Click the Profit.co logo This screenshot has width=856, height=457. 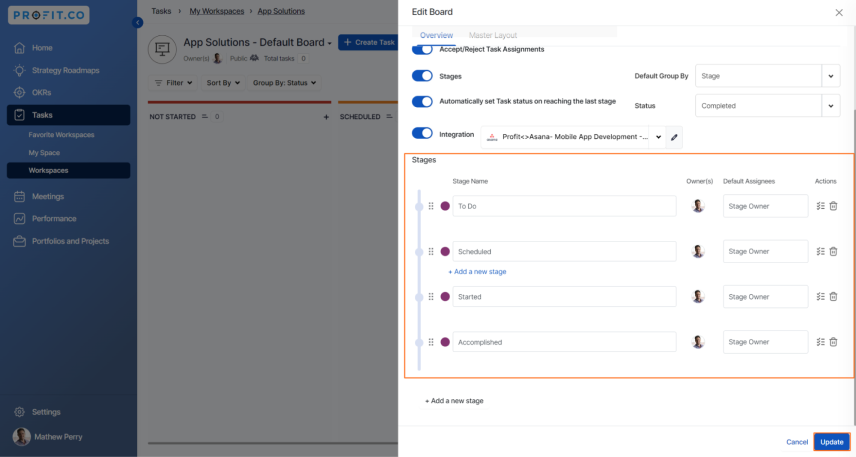49,15
